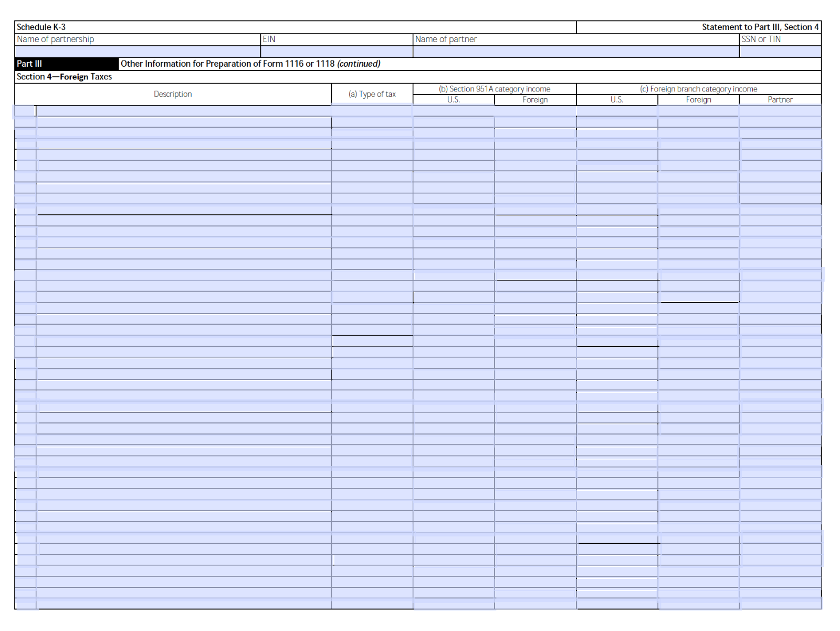Click last row Section 951A Foreign cell
Viewport: 840px width, 631px height.
coord(535,604)
